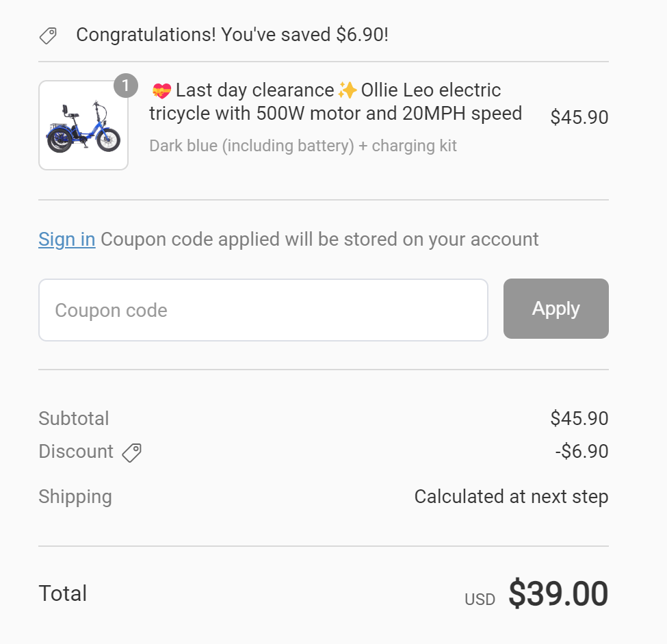Click the Calculated at next step text
The image size is (667, 644).
coord(511,497)
